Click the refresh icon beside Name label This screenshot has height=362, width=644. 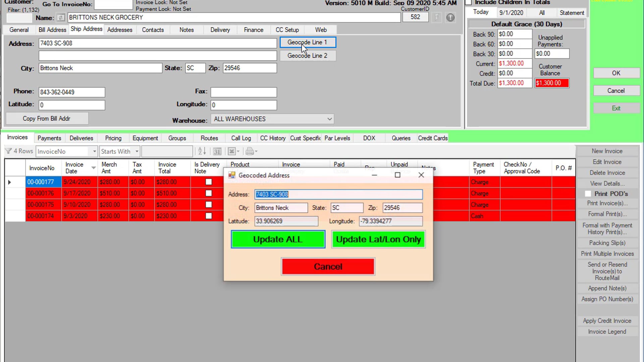point(61,17)
